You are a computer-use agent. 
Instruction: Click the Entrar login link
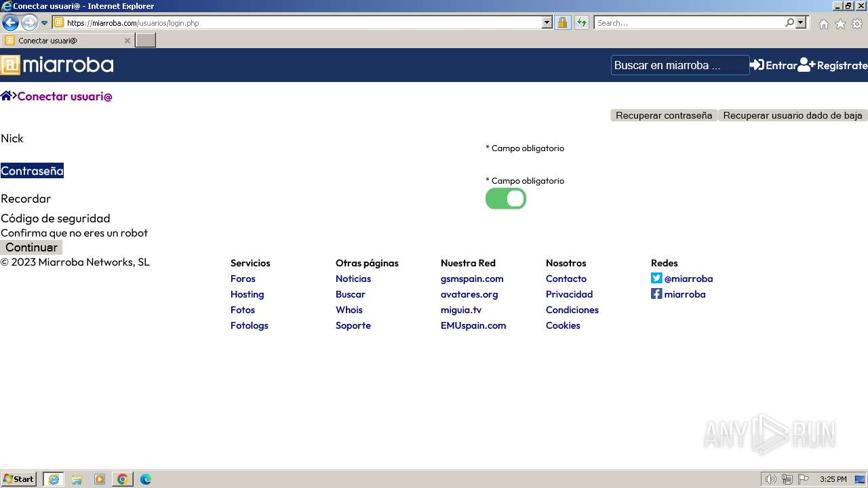point(773,65)
